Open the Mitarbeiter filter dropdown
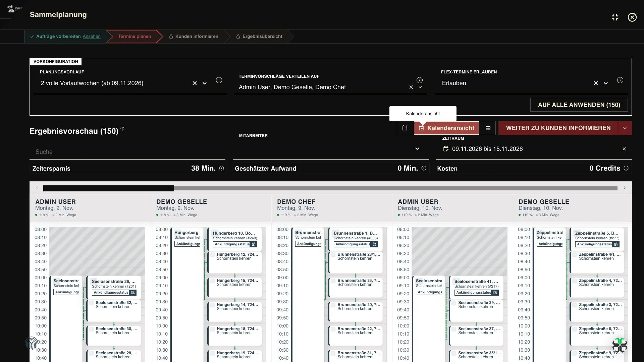Viewport: 644px width, 362px height. click(417, 149)
